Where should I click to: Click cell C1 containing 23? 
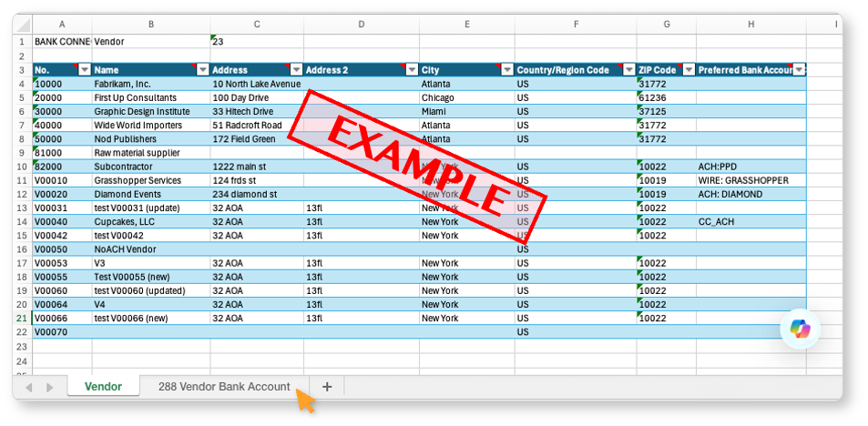257,42
